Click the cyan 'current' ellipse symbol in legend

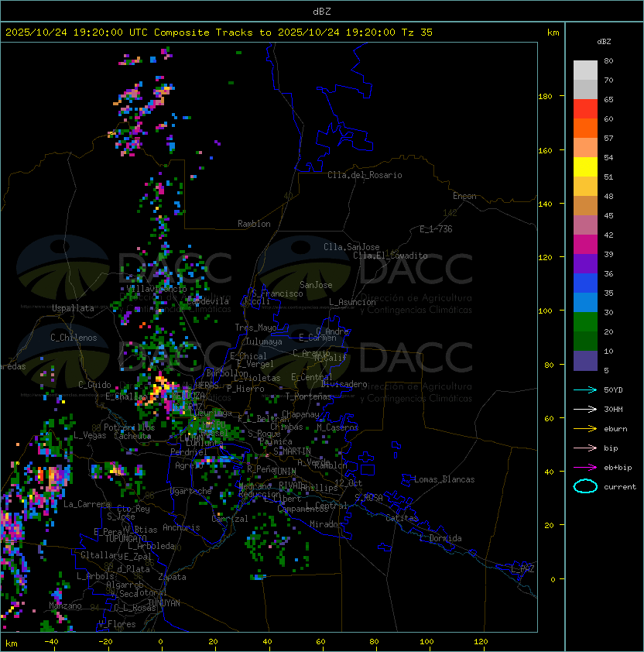point(585,486)
